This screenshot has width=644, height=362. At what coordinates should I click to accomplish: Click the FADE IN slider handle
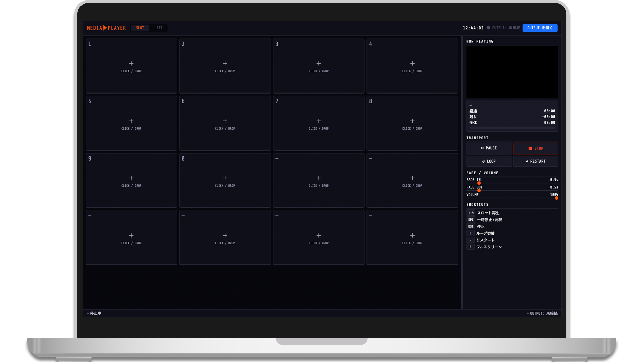pyautogui.click(x=479, y=183)
